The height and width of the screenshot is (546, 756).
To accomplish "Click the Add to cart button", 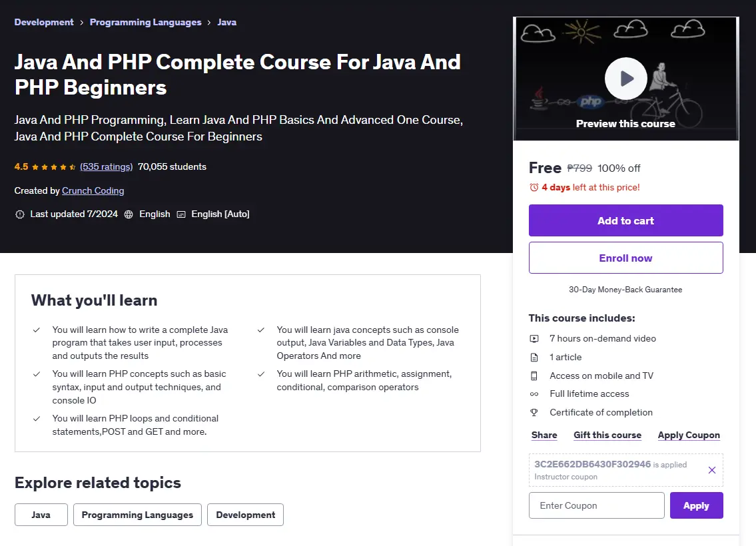I will coord(626,220).
